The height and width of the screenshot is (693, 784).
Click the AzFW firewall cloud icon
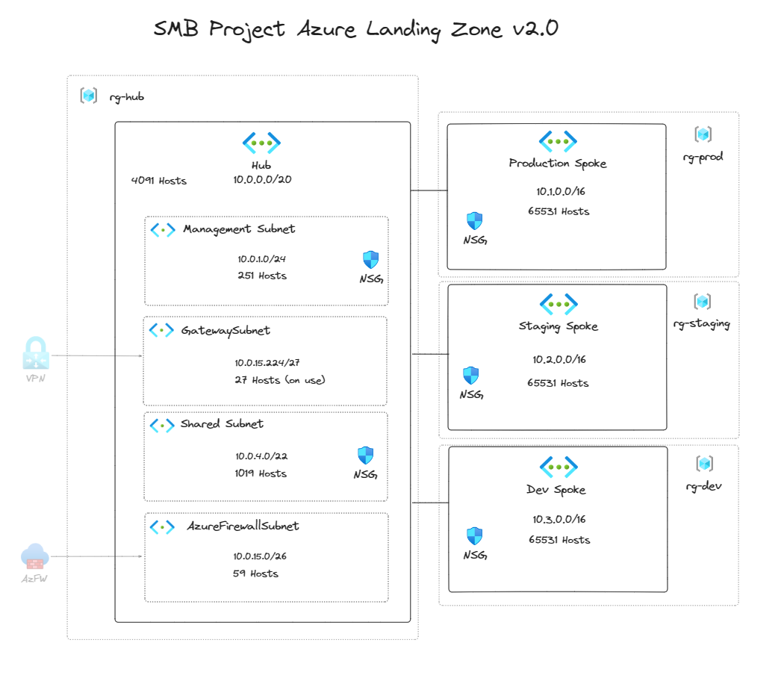[34, 556]
